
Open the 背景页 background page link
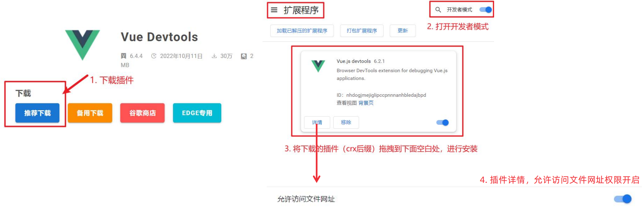(366, 103)
